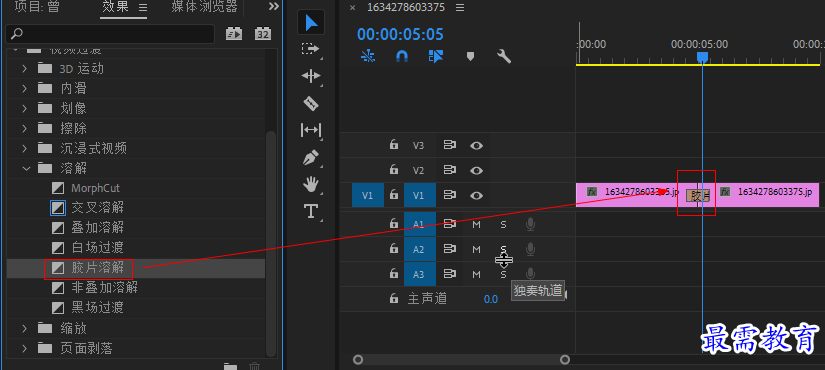Click the blue playhead on time ruler

(x=702, y=57)
